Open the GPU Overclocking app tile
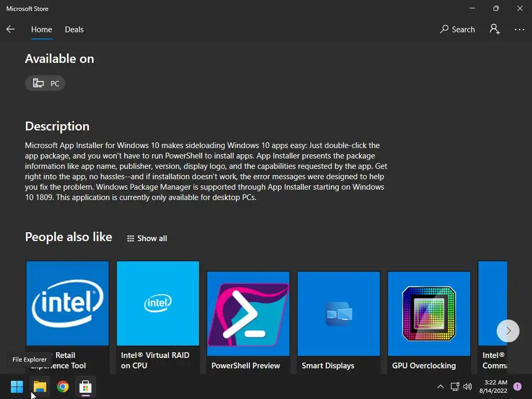Screen dimensions: 532x399 click(429, 322)
